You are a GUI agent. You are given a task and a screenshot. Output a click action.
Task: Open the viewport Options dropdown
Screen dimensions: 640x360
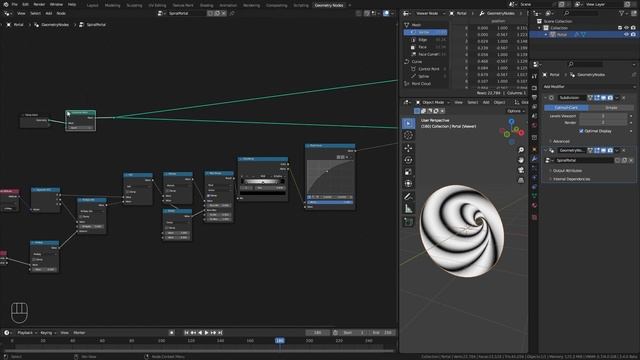point(516,111)
